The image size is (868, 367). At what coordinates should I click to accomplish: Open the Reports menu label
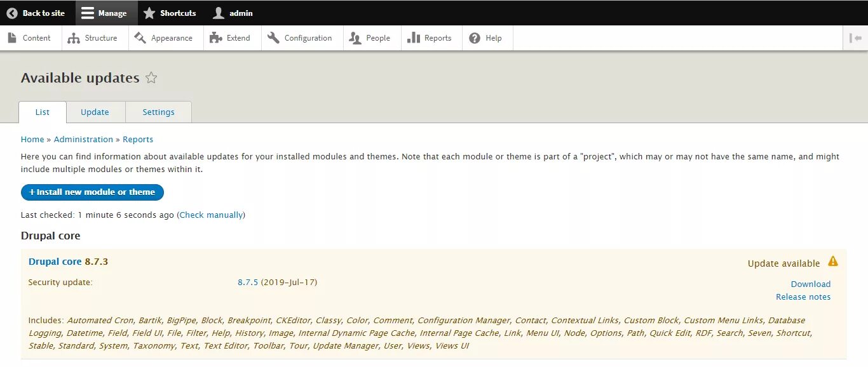tap(438, 38)
